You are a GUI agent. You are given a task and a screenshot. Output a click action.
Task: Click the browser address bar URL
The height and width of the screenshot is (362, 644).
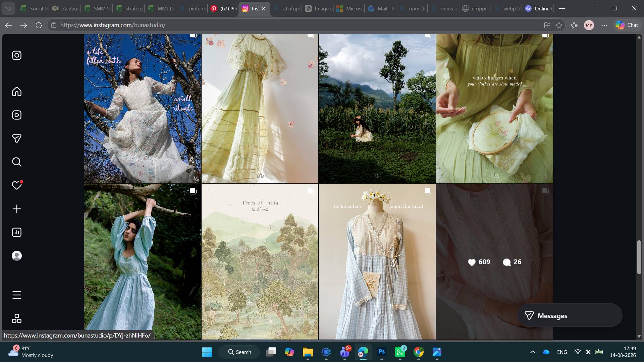click(x=113, y=25)
